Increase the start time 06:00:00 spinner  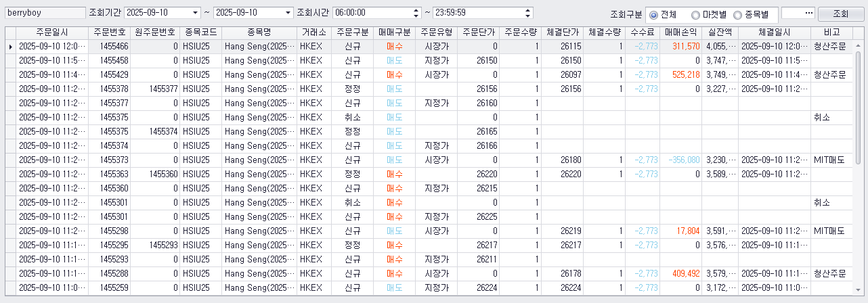click(x=416, y=10)
